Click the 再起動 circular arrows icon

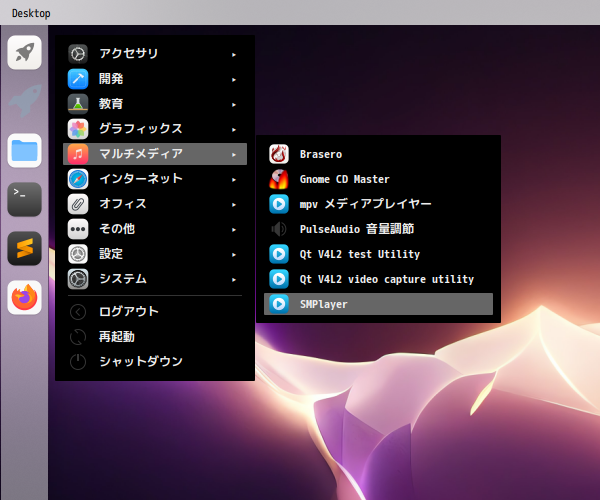click(78, 337)
